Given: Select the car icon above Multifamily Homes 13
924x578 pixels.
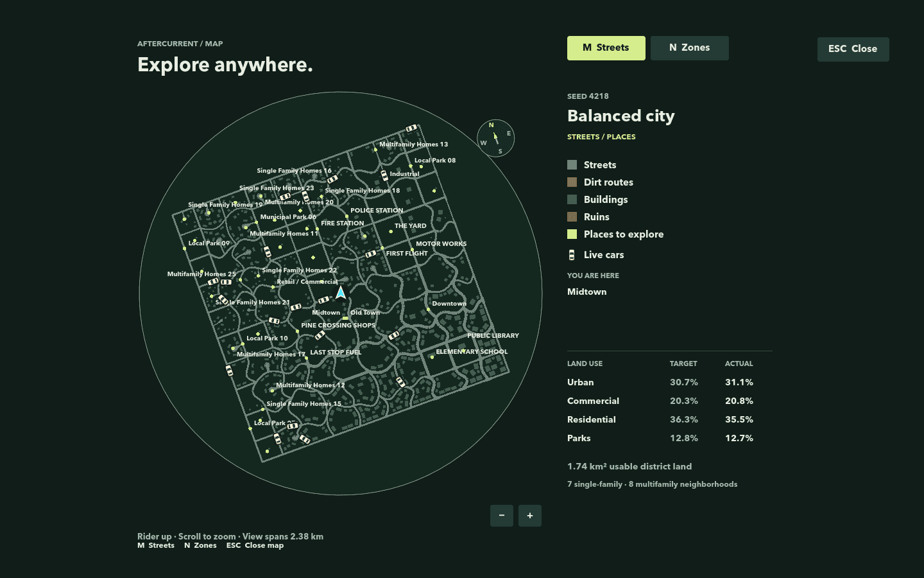Looking at the screenshot, I should (x=412, y=128).
